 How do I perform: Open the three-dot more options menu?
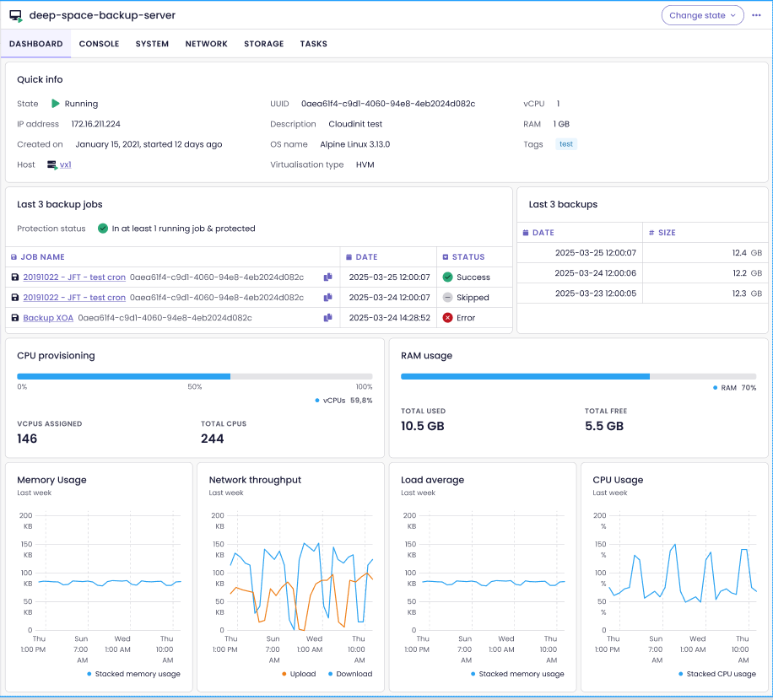tap(756, 15)
